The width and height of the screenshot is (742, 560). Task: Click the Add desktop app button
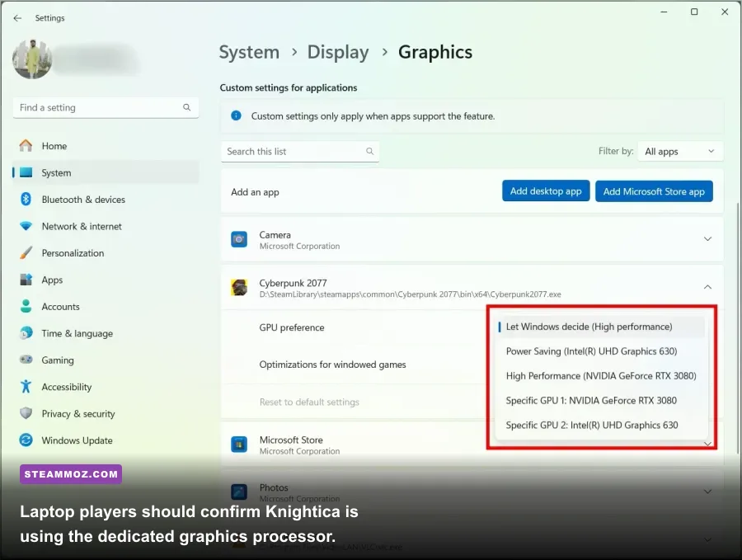[x=546, y=191]
